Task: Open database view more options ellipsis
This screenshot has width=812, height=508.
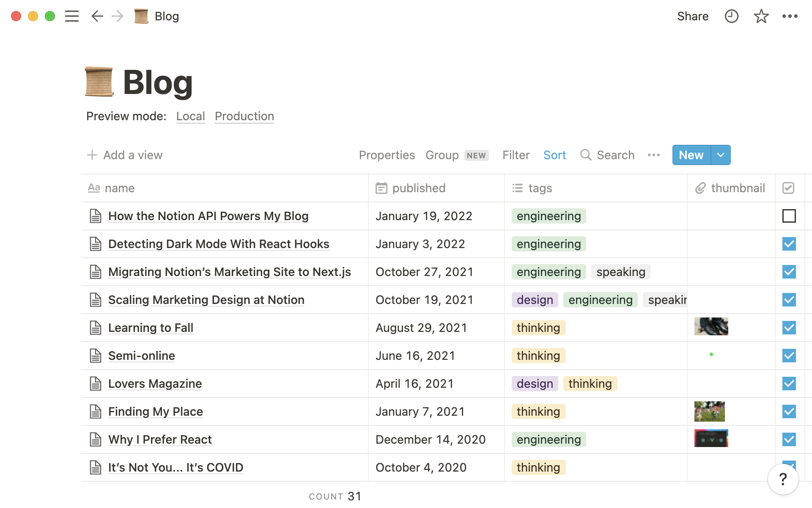Action: tap(653, 155)
